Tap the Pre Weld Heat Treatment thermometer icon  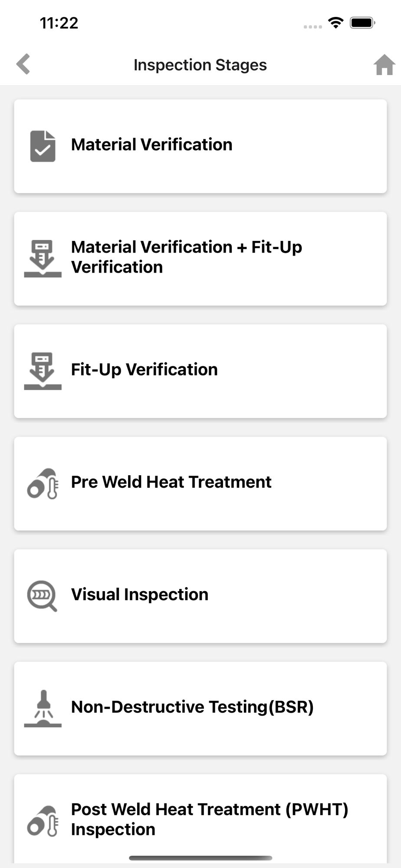tap(43, 483)
